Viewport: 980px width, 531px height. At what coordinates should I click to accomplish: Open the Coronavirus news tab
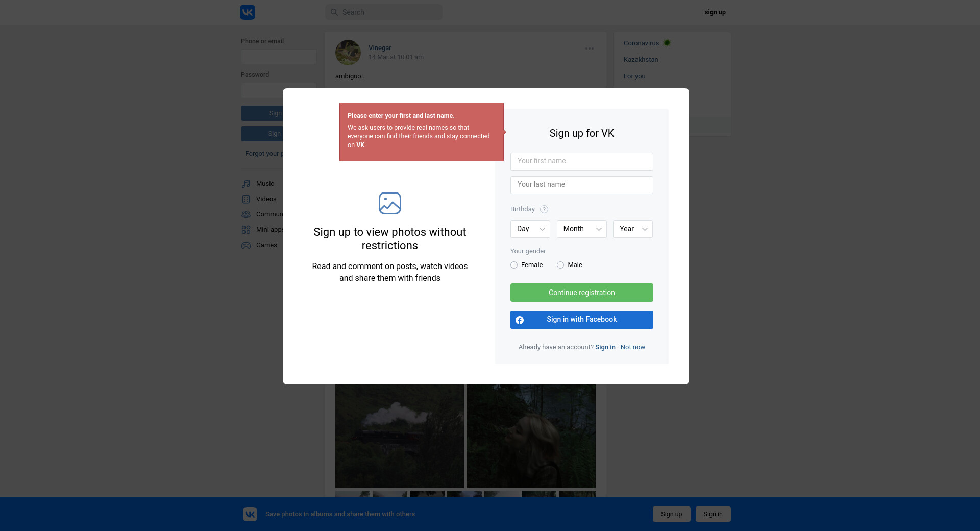(641, 43)
